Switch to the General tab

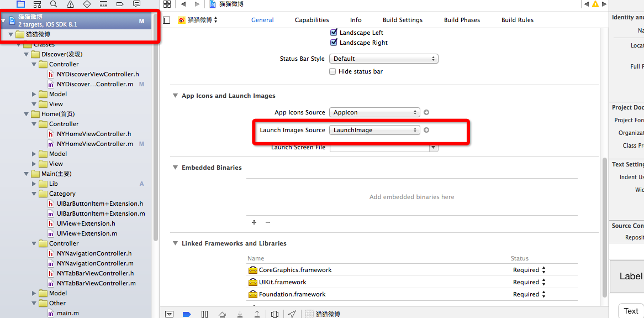[x=262, y=20]
